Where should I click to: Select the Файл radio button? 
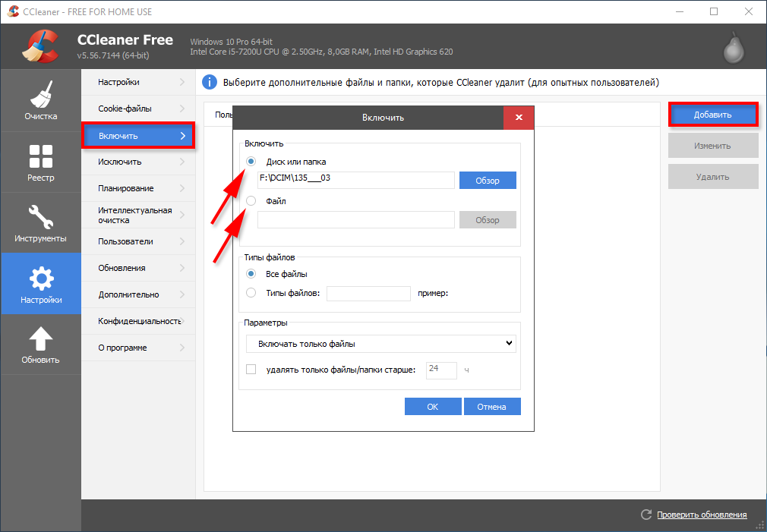pyautogui.click(x=251, y=201)
